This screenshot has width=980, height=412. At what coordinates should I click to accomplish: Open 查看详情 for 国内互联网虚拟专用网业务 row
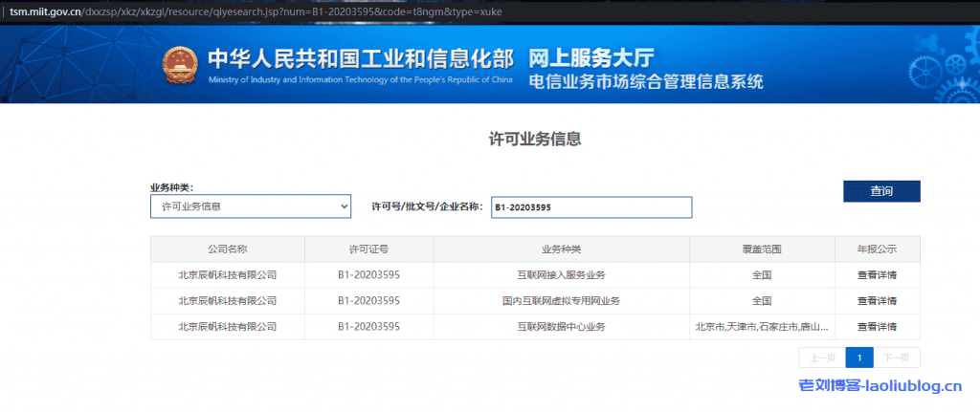tap(877, 300)
